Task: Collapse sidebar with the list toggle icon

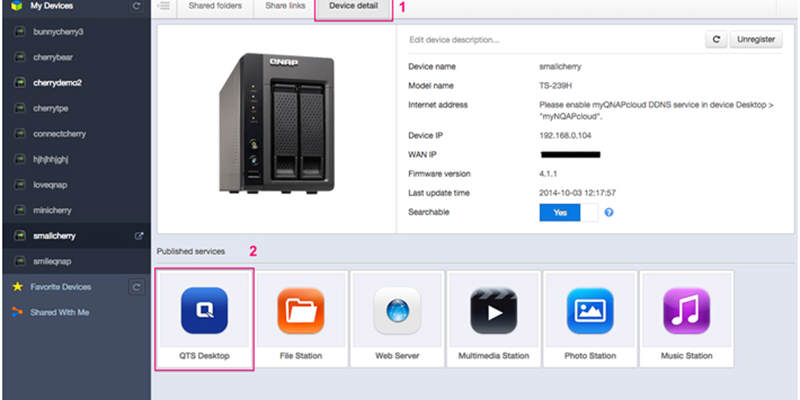Action: [x=164, y=6]
